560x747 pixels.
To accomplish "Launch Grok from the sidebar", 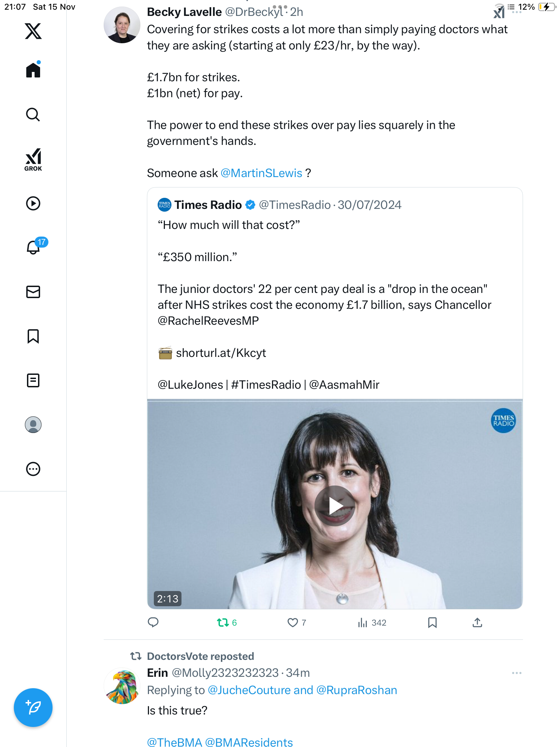I will tap(33, 160).
